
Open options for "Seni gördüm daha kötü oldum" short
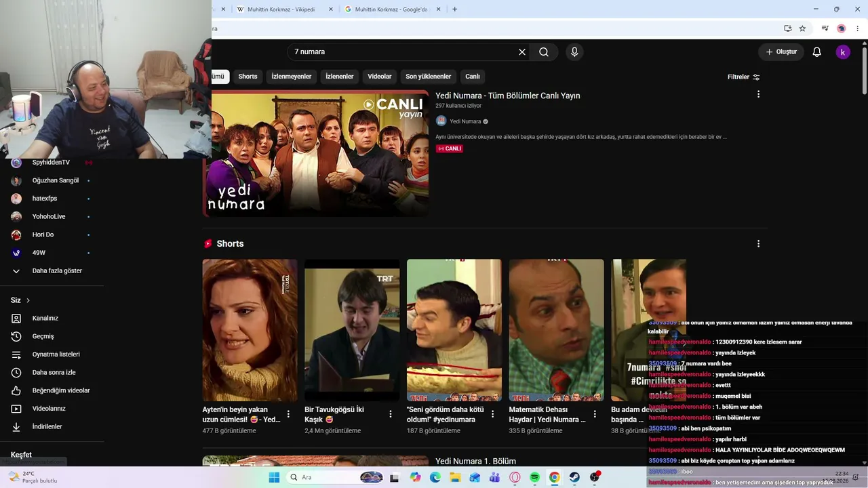493,413
